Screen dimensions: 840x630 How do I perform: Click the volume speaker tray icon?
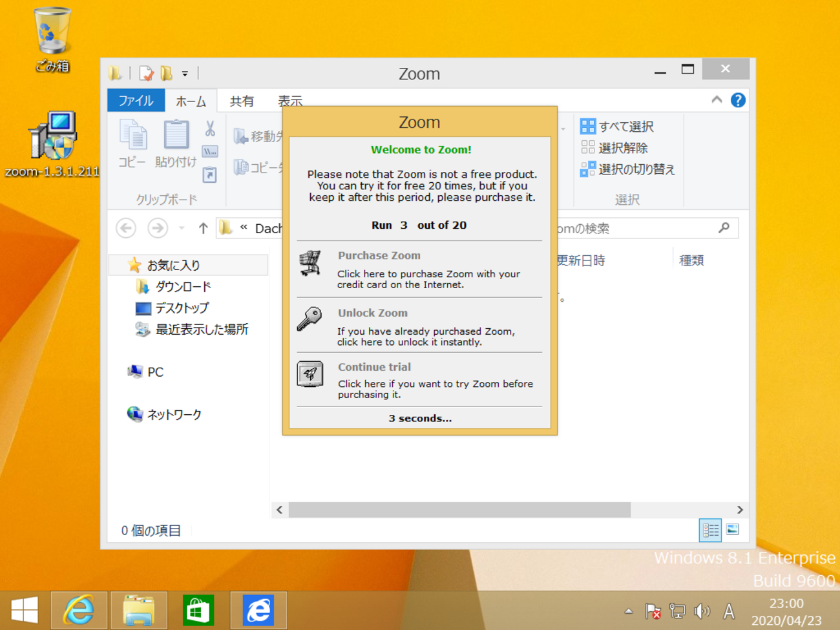click(x=702, y=611)
